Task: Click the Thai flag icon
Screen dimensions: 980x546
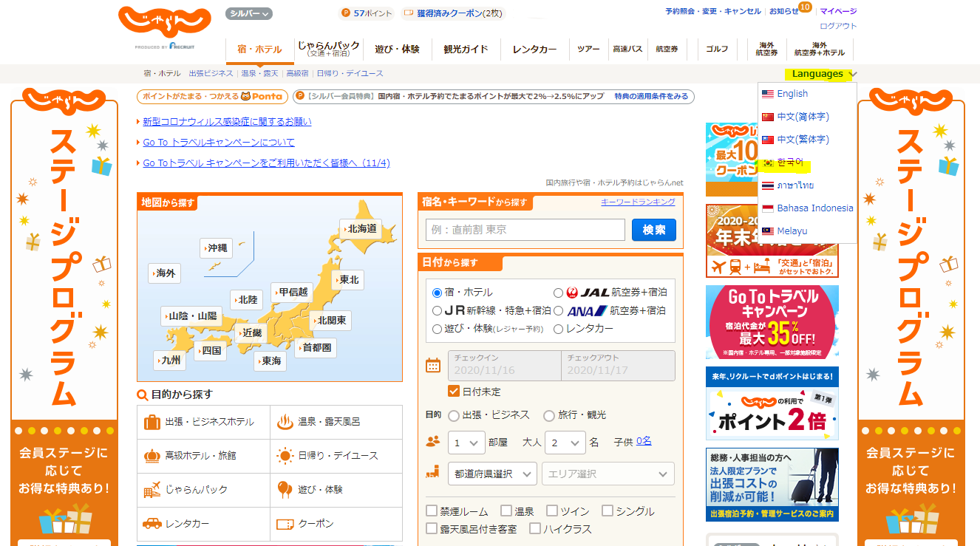Action: pos(767,185)
